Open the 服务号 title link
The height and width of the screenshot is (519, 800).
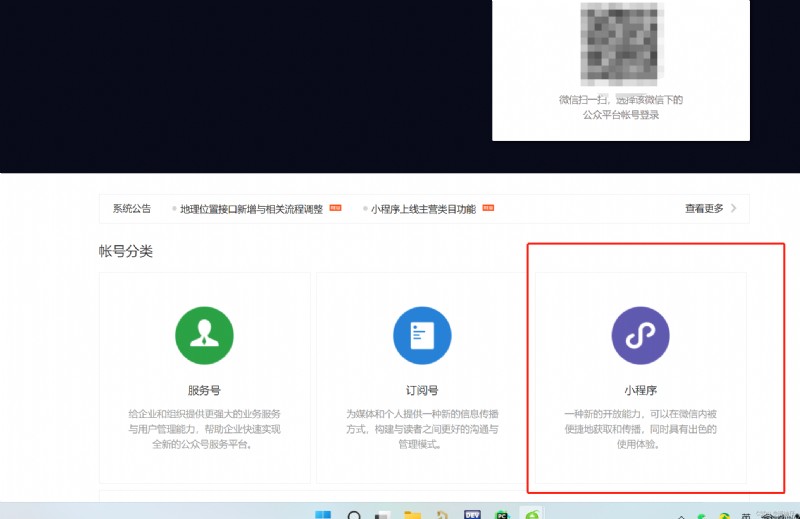(204, 390)
